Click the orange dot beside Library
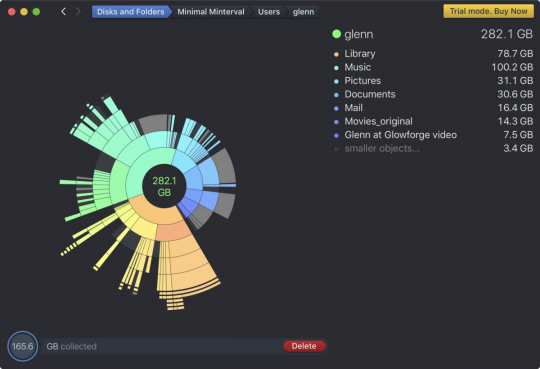This screenshot has height=369, width=540. (336, 54)
